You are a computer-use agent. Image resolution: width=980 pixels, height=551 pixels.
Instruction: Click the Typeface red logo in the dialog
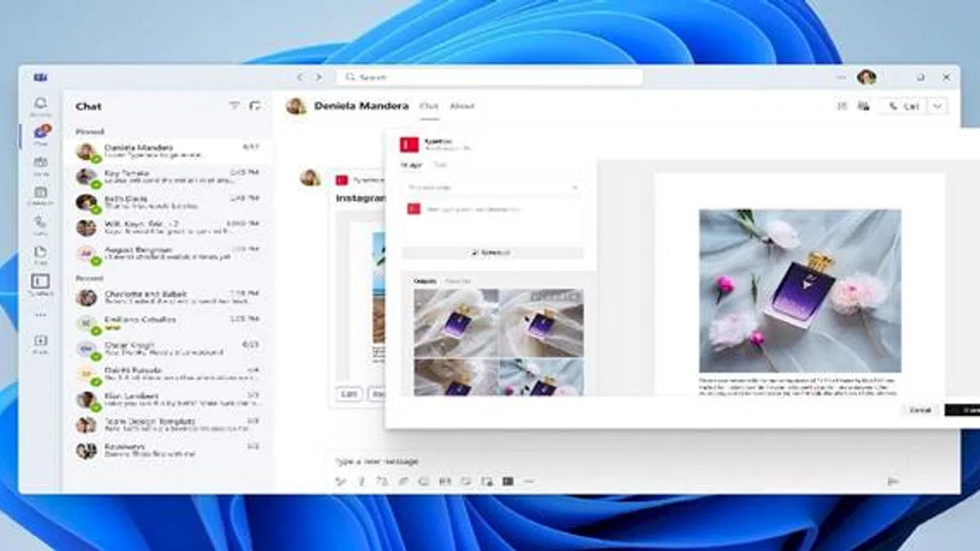click(x=409, y=144)
